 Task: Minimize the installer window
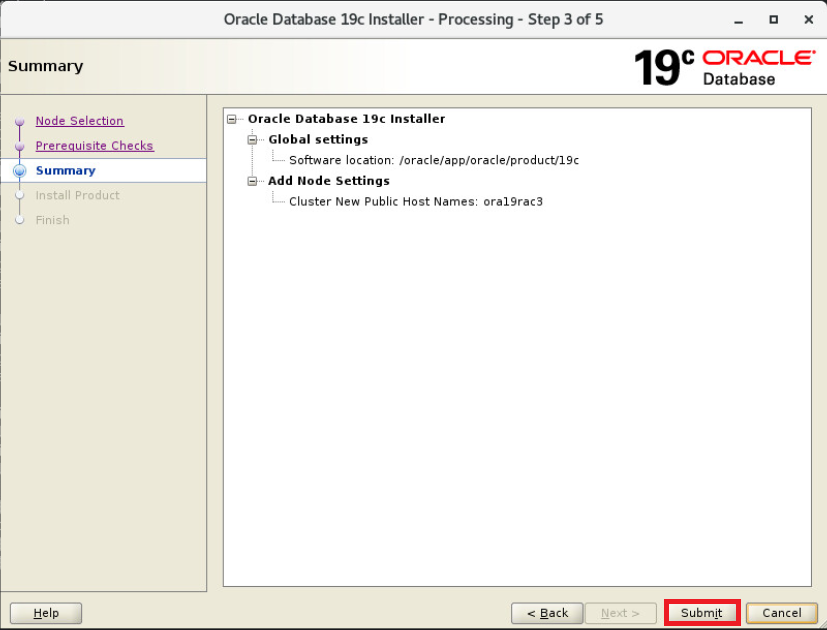pos(738,20)
